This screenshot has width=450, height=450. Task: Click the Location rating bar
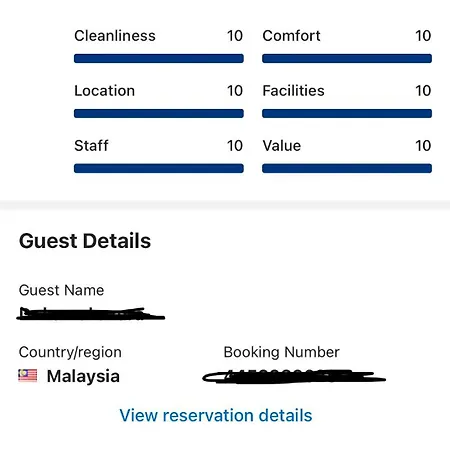coord(159,113)
